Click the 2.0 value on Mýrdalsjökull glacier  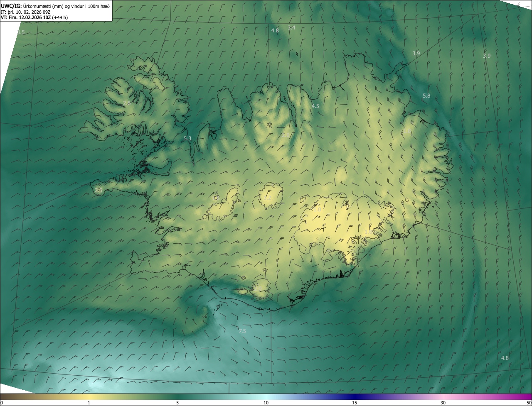coord(258,288)
